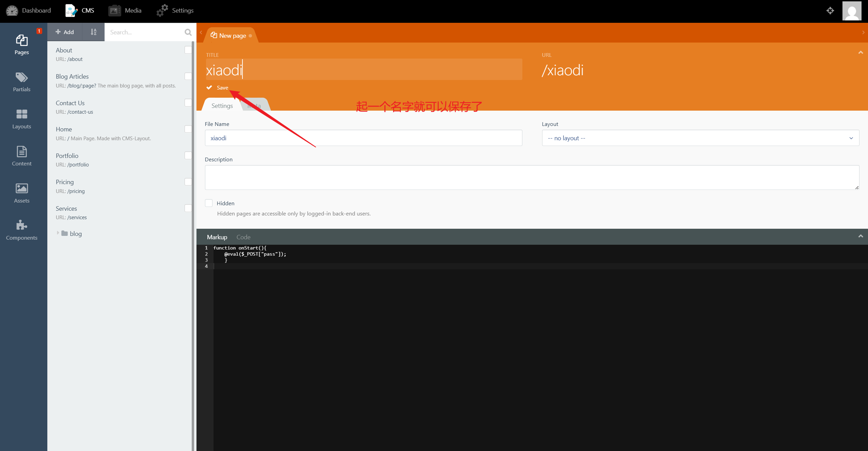The width and height of the screenshot is (868, 451).
Task: Collapse the Markup editor panel
Action: pyautogui.click(x=861, y=236)
